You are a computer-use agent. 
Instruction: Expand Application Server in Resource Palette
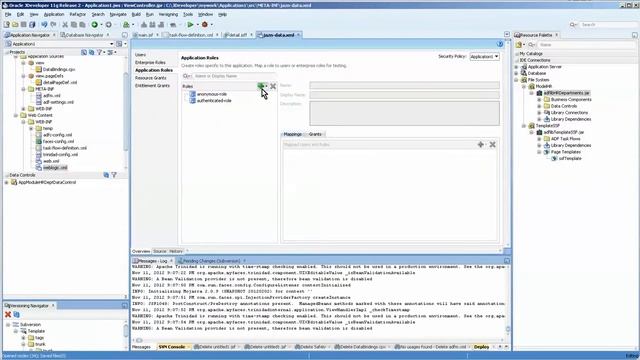point(516,67)
